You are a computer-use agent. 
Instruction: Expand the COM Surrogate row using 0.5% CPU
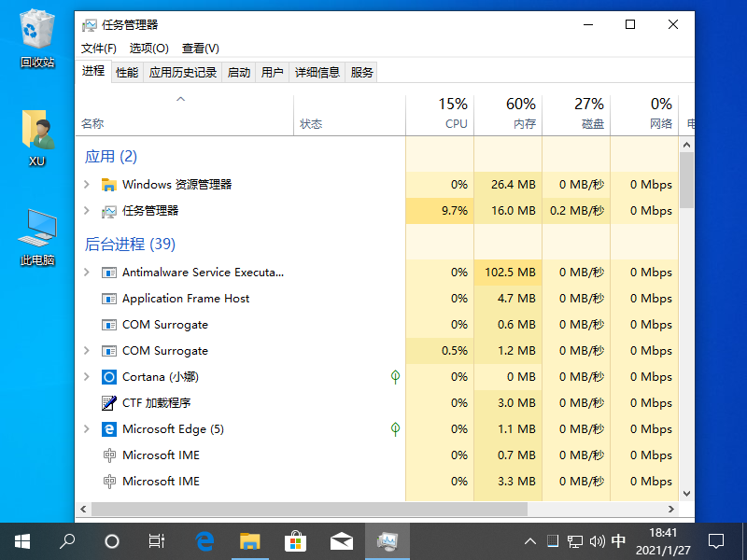tap(87, 351)
